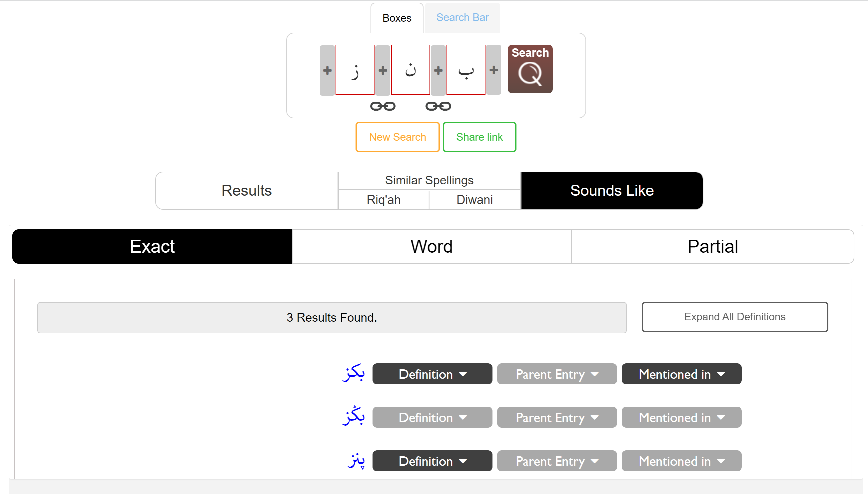Expand Definition dropdown for third result پنز

(x=432, y=461)
